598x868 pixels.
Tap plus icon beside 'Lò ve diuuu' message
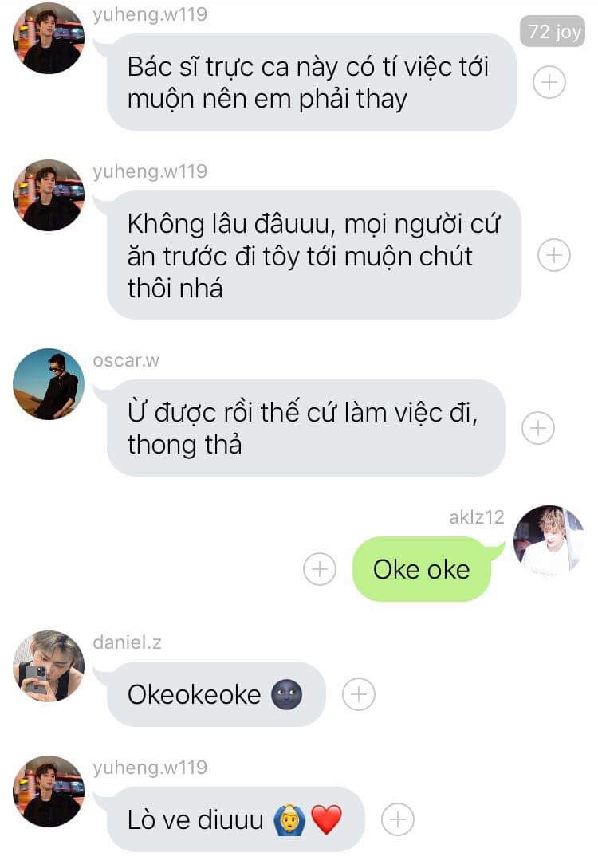pyautogui.click(x=398, y=819)
